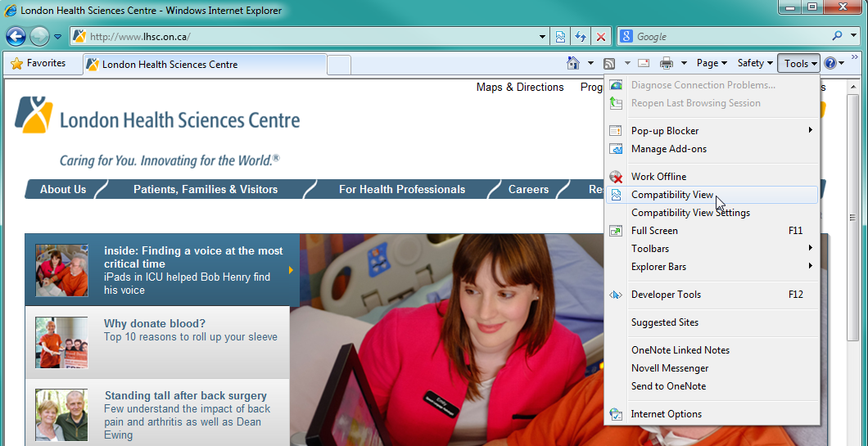Click the page vertical scrollbar thumb
The image size is (868, 446).
(x=852, y=218)
